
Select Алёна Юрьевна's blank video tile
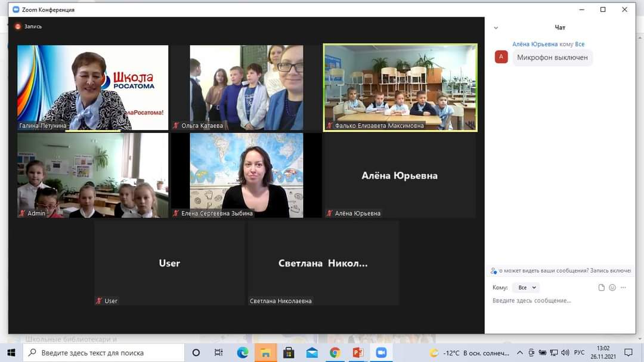coord(401,175)
